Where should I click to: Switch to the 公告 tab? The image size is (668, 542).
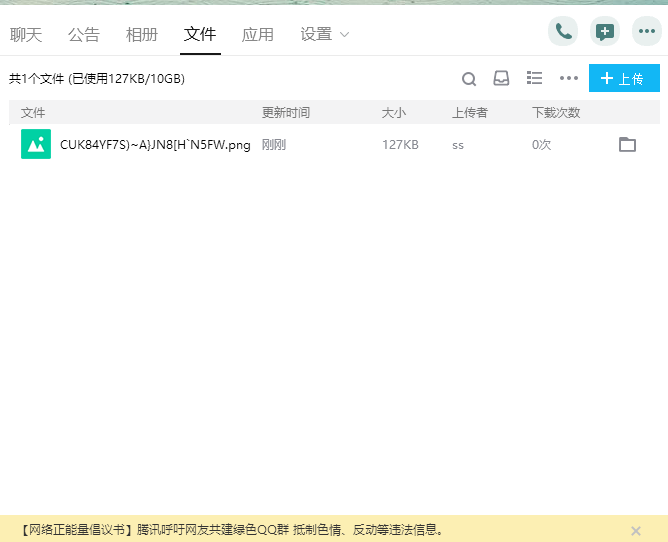[x=84, y=35]
